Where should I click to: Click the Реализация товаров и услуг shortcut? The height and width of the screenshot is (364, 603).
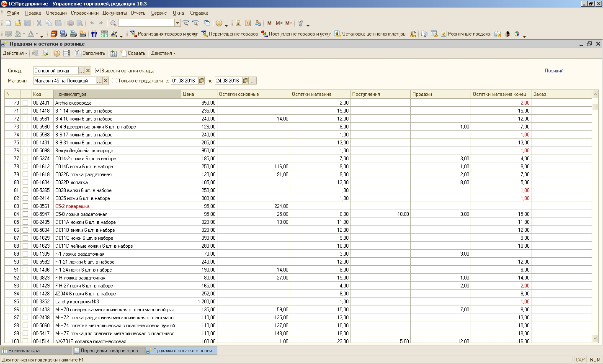164,34
